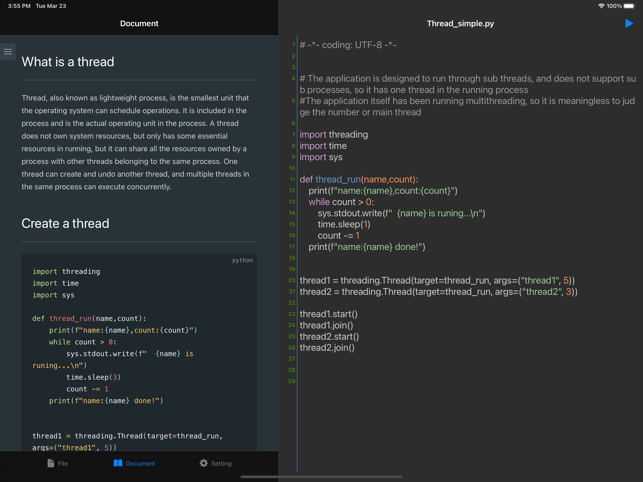The width and height of the screenshot is (643, 482).
Task: Click the File page icon
Action: 50,463
